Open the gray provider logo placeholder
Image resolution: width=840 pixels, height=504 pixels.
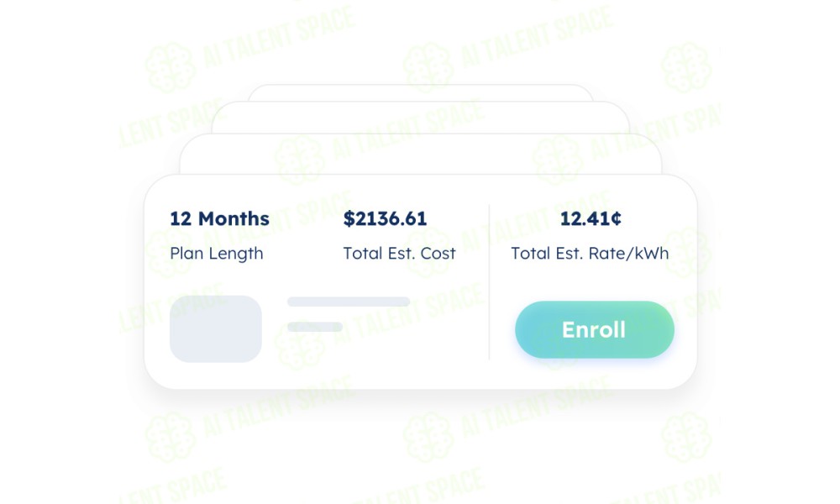tap(216, 328)
